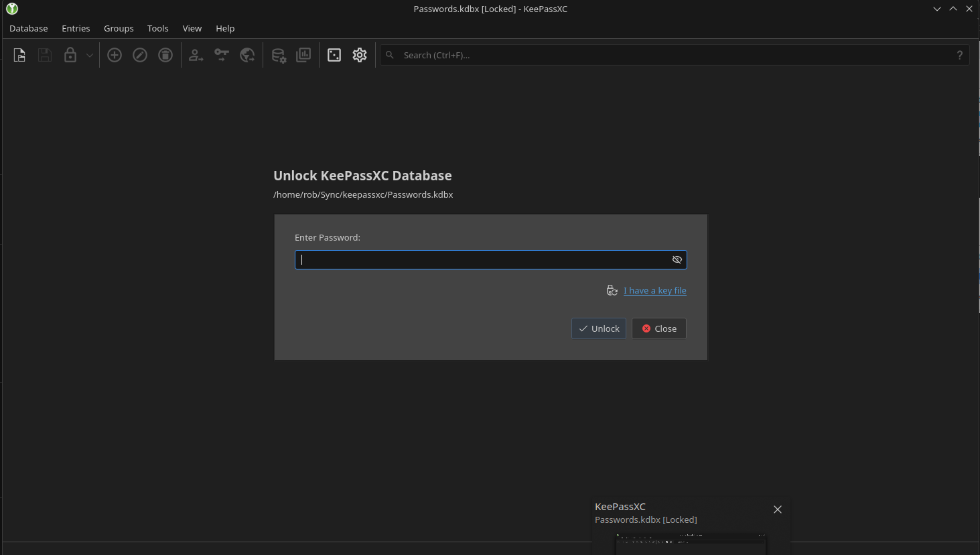980x555 pixels.
Task: Click the Copy Password key icon
Action: click(222, 55)
